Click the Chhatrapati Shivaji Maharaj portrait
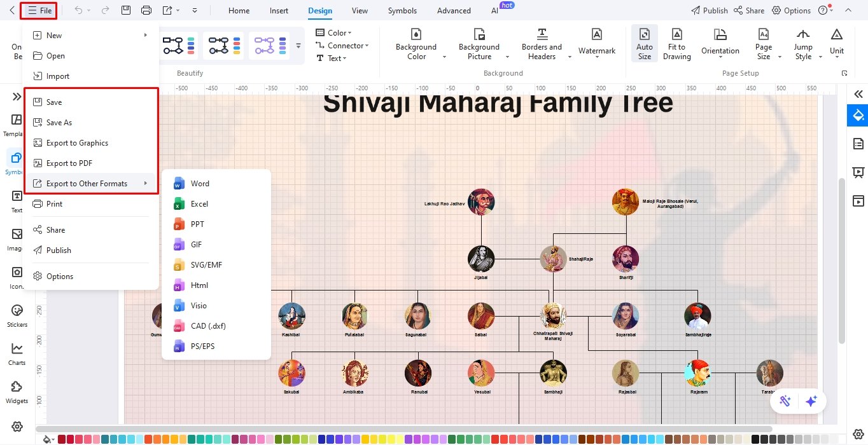Screen dimensions: 868x445 [553, 316]
